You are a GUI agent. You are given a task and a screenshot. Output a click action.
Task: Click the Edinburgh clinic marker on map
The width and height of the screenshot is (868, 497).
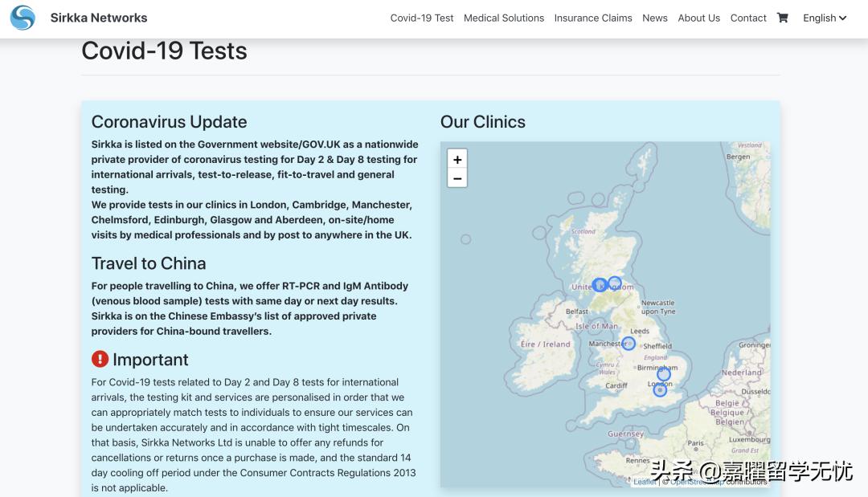[615, 283]
